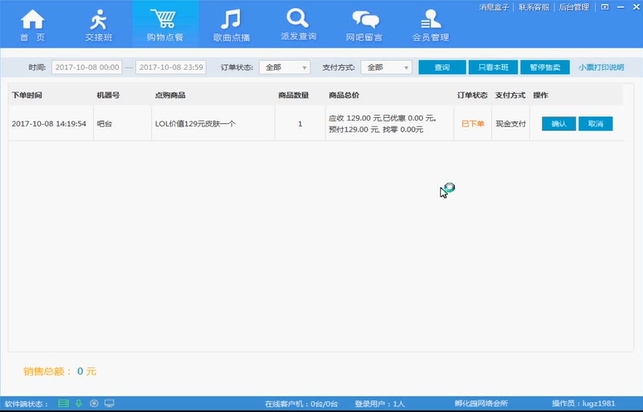Click the end time field 2017-10-08 23:59
643x412 pixels.
[x=171, y=68]
